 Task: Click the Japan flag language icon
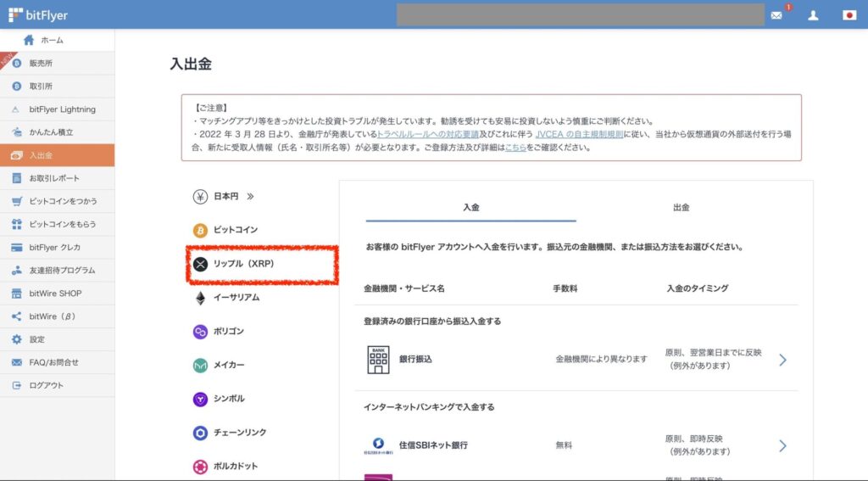[x=849, y=15]
